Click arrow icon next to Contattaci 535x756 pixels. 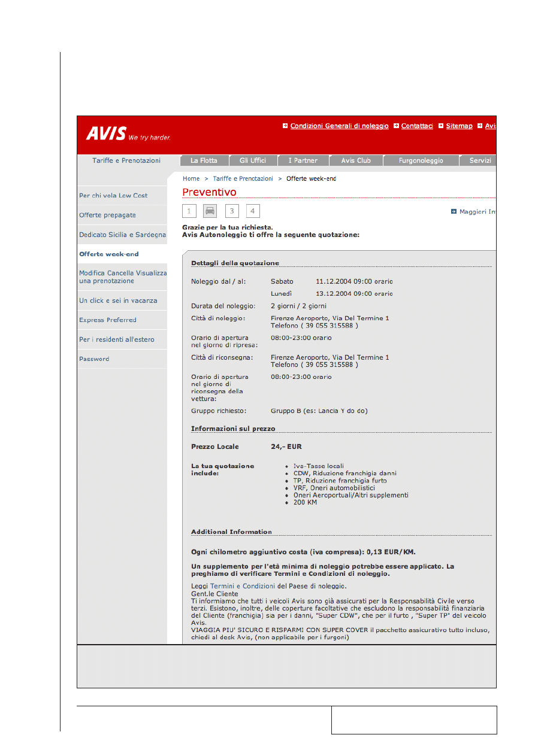click(x=397, y=126)
